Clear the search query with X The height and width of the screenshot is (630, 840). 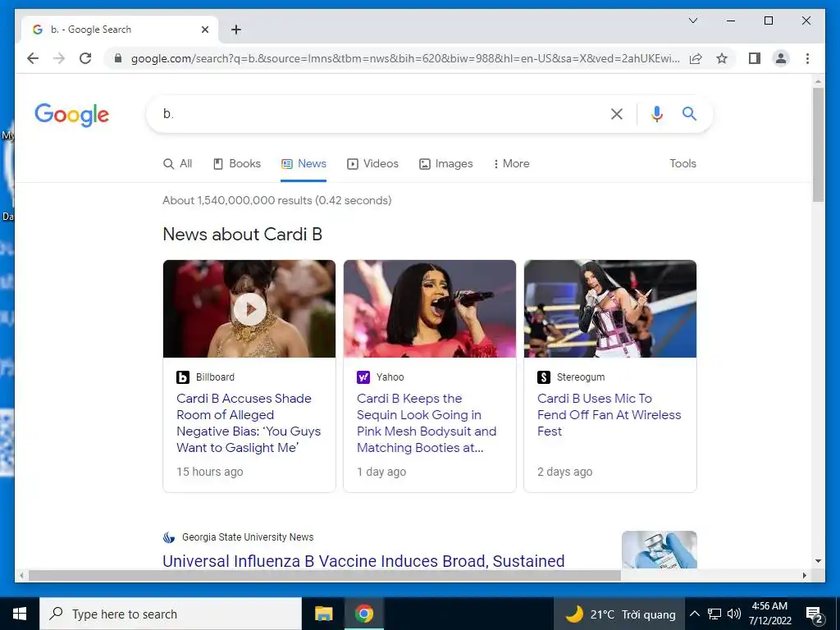(617, 113)
